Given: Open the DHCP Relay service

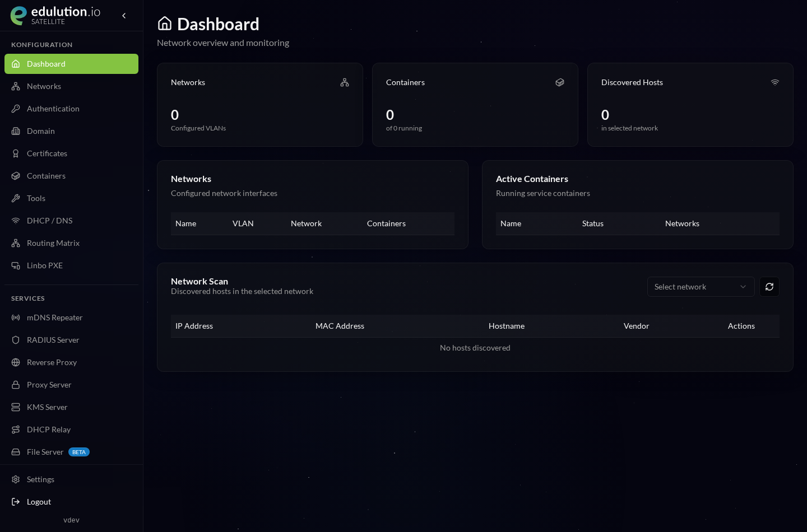Looking at the screenshot, I should (x=71, y=430).
